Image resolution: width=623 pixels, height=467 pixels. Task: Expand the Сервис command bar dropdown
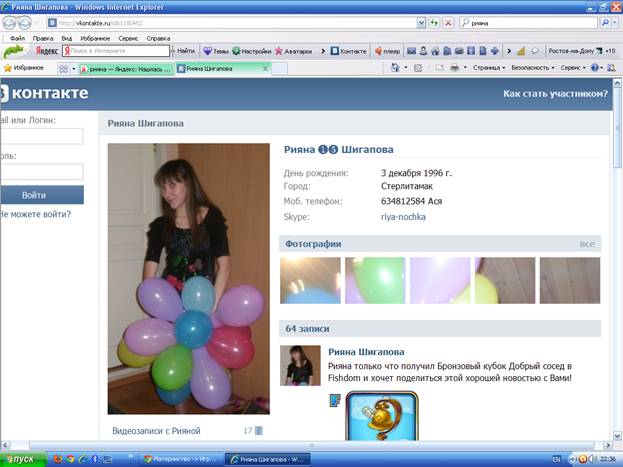tap(573, 68)
